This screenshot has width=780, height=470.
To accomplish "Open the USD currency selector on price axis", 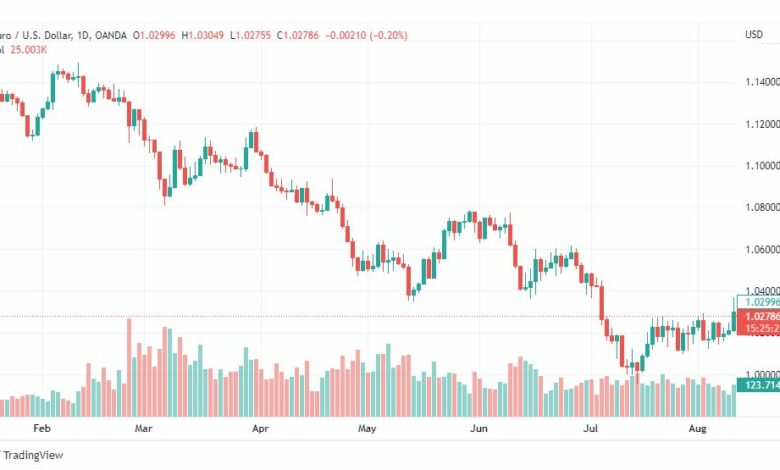I will tap(754, 34).
